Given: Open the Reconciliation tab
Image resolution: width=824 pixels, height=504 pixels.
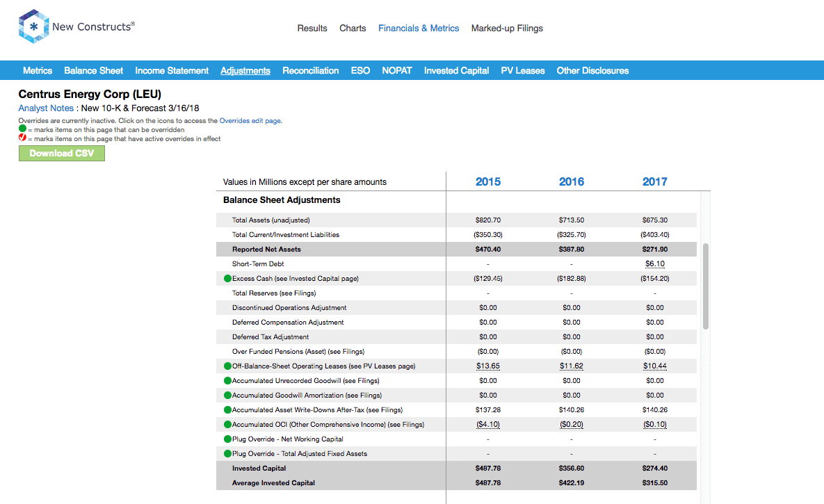Looking at the screenshot, I should coord(311,70).
